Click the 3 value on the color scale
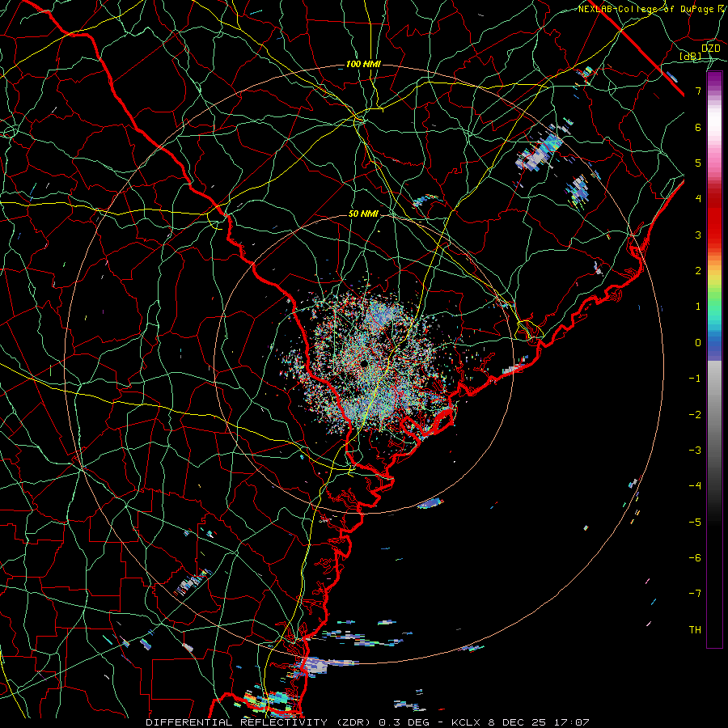728x728 pixels. [698, 235]
